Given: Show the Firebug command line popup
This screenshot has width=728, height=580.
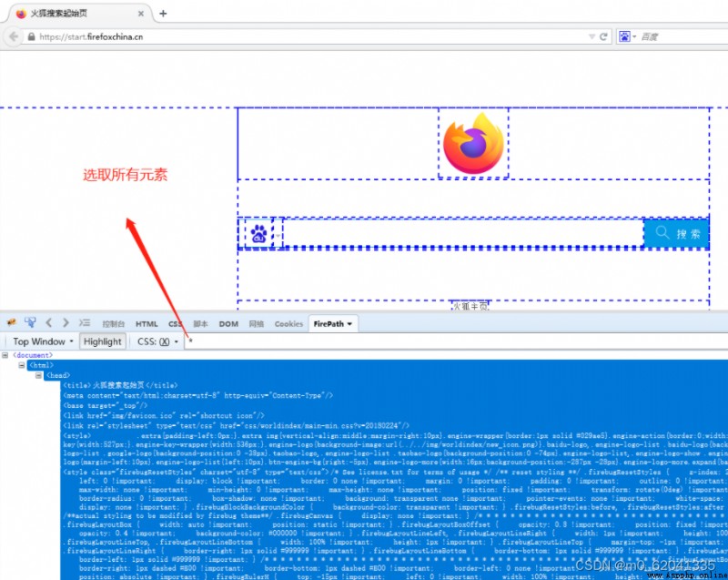Looking at the screenshot, I should tap(84, 322).
